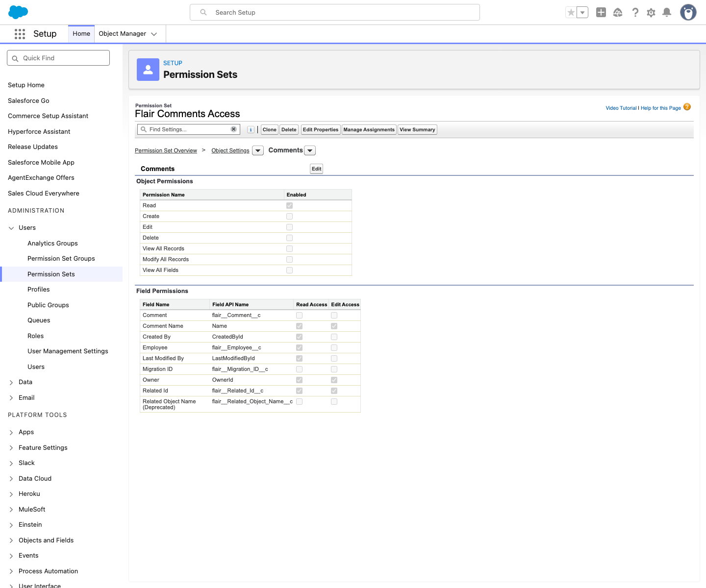This screenshot has width=706, height=588.
Task: Toggle Edit Access for Migration ID field
Action: (x=334, y=369)
